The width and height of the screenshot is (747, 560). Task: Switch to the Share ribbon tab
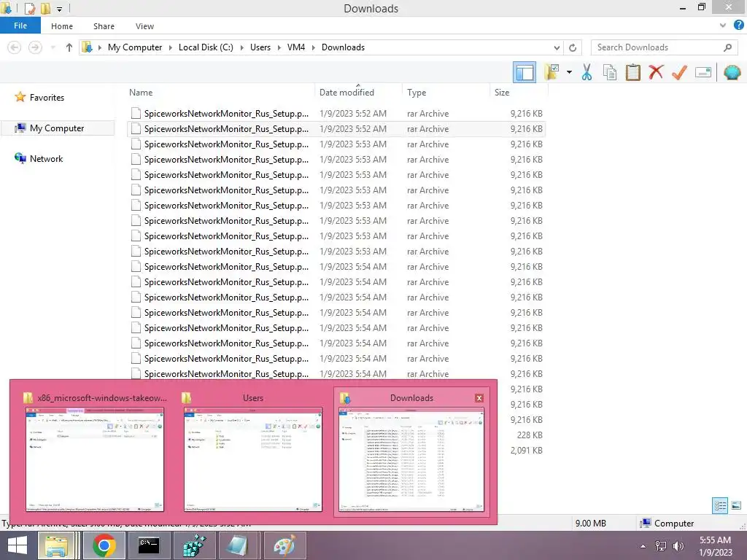[x=104, y=26]
